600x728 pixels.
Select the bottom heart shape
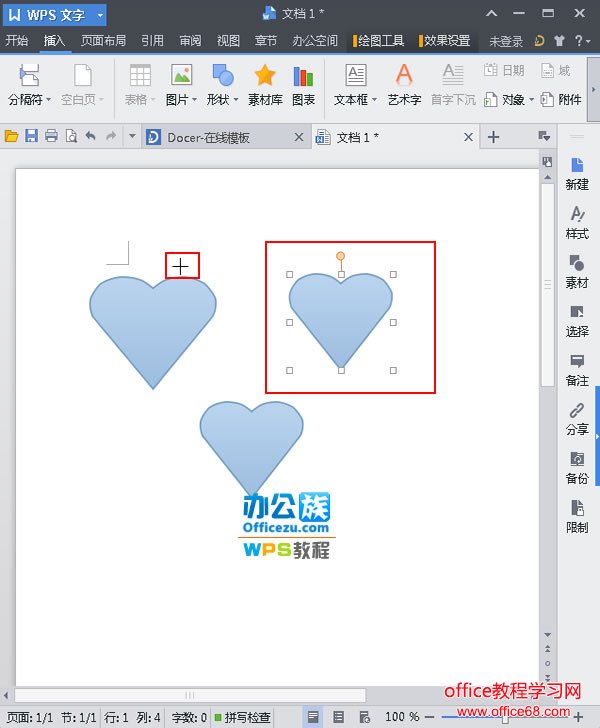pos(251,447)
